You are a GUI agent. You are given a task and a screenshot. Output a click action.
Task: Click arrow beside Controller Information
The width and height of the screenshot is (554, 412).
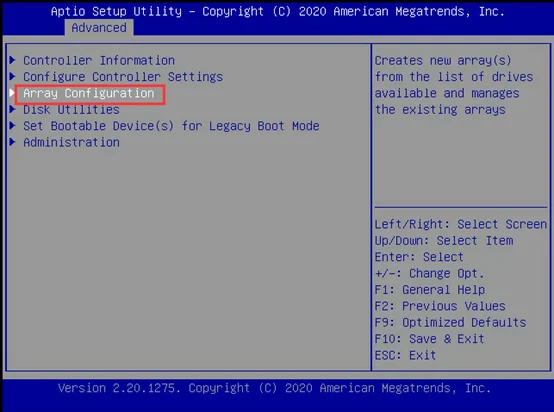coord(13,60)
